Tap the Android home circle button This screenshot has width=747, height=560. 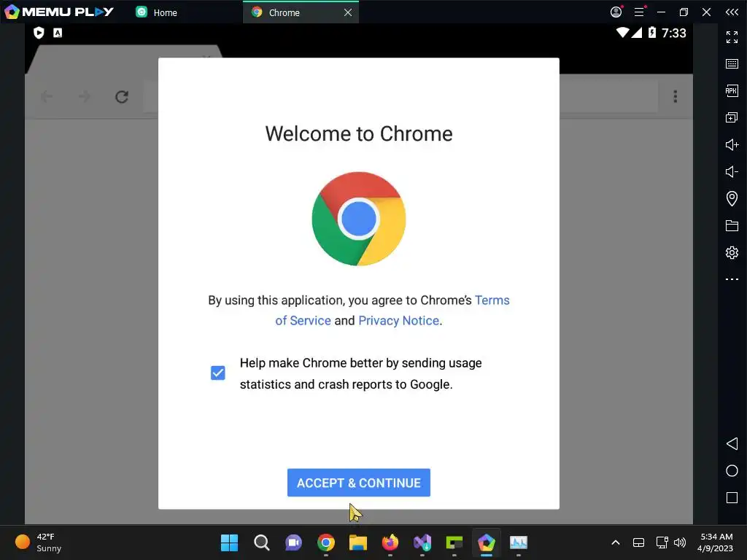[732, 471]
